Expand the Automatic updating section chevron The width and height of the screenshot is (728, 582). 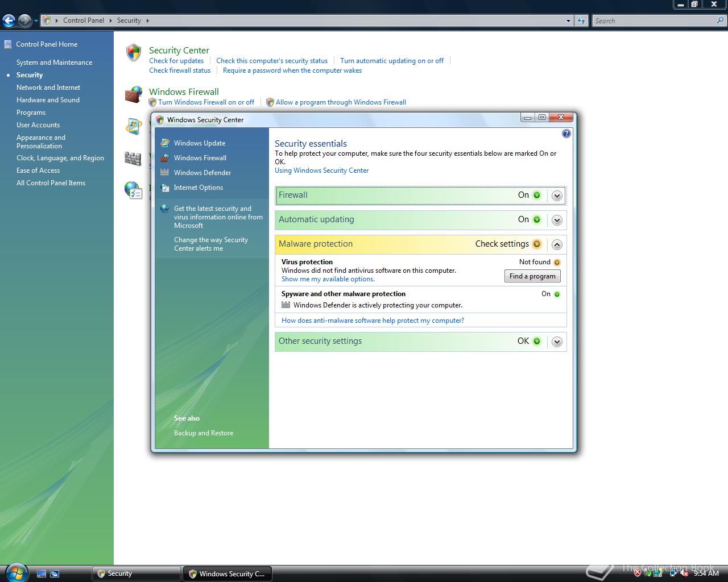pos(557,220)
